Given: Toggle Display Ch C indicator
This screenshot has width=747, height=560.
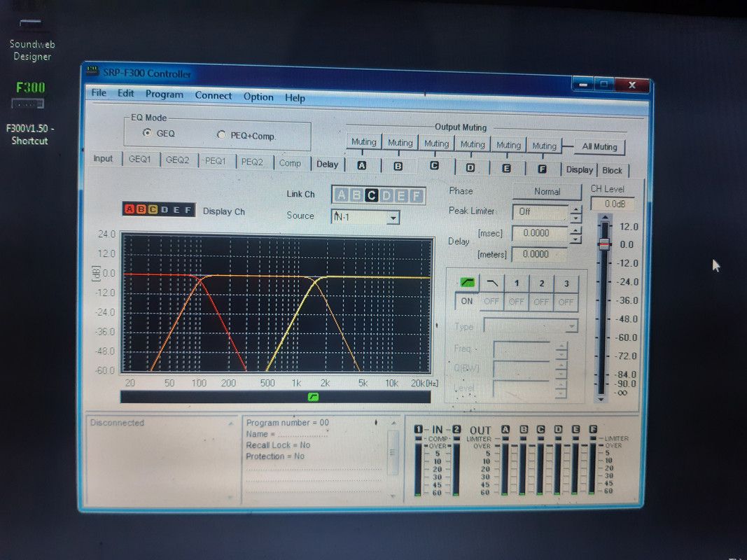Looking at the screenshot, I should (153, 209).
